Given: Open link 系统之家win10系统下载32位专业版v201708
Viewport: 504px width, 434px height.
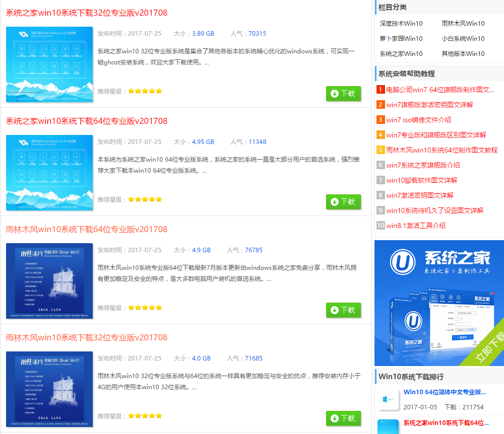Looking at the screenshot, I should tap(86, 13).
